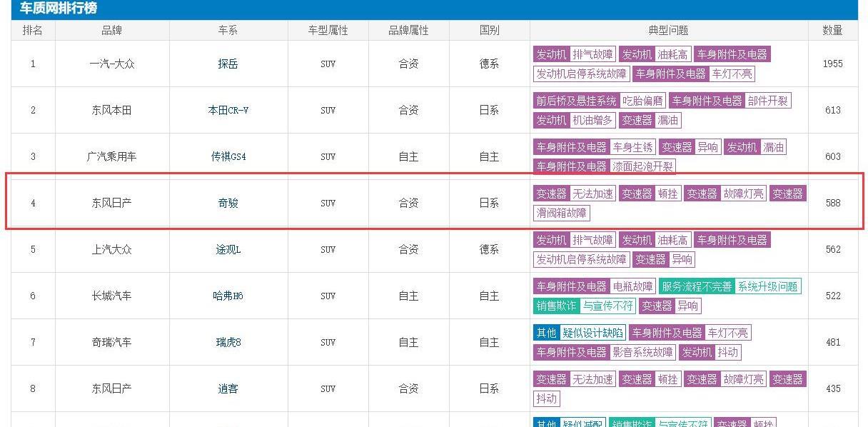Open the 探岳 car series link

228,64
